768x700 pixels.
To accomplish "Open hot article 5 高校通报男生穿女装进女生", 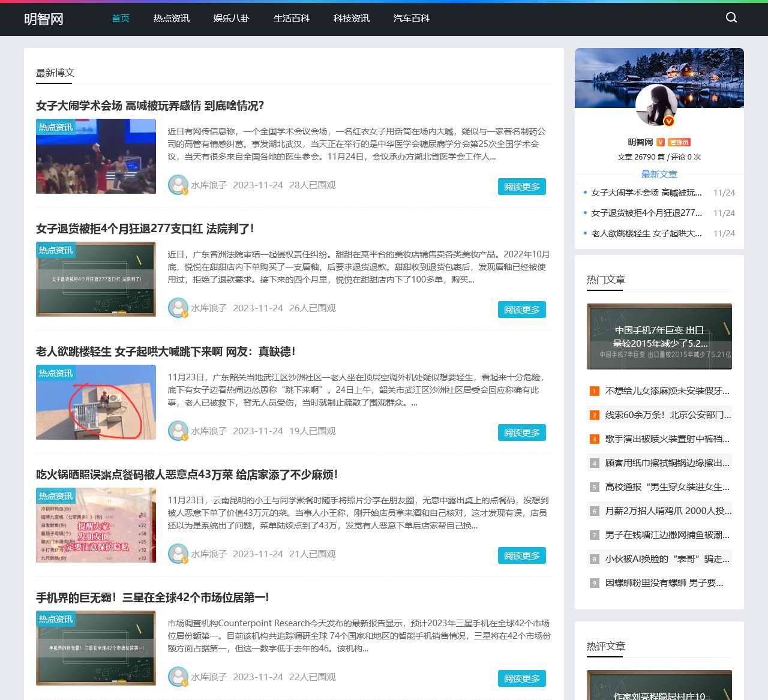I will [x=667, y=487].
